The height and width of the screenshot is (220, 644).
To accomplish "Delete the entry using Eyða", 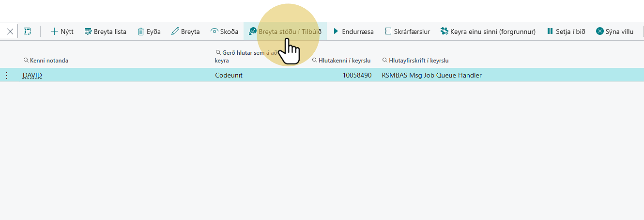I will coord(149,31).
